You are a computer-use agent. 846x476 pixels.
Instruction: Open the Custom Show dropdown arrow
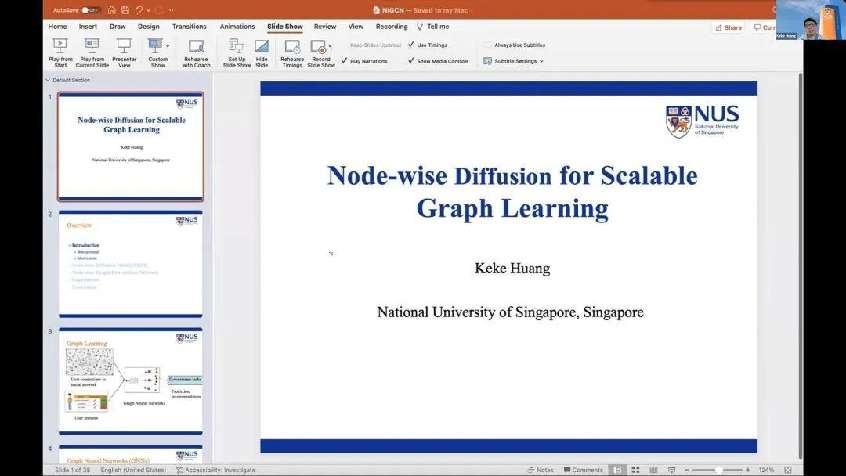[167, 46]
